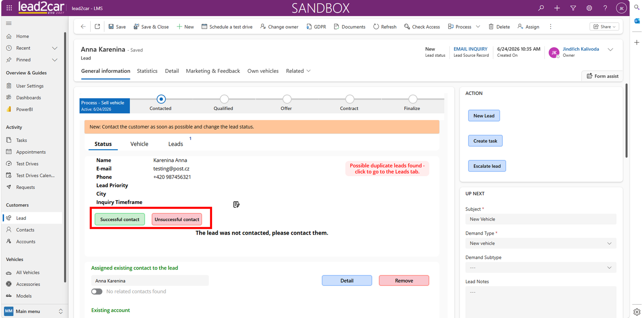Select the Offer process stage

point(287,99)
